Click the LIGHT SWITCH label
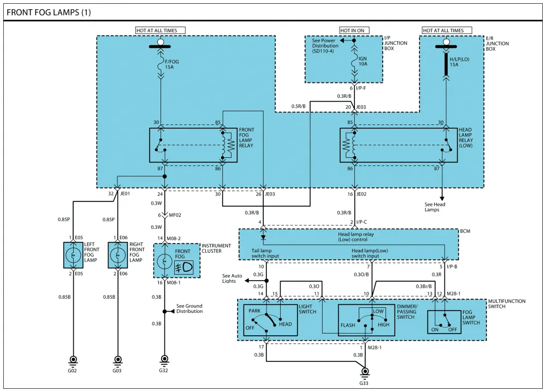 307,309
